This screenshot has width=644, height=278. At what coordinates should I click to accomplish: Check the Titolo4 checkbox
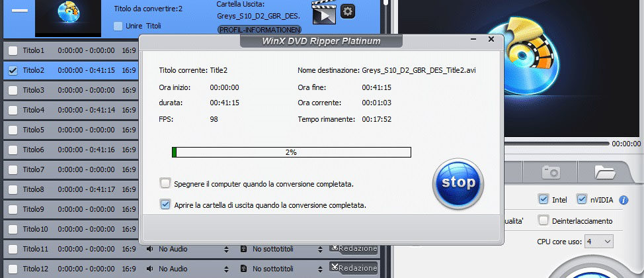[x=13, y=111]
